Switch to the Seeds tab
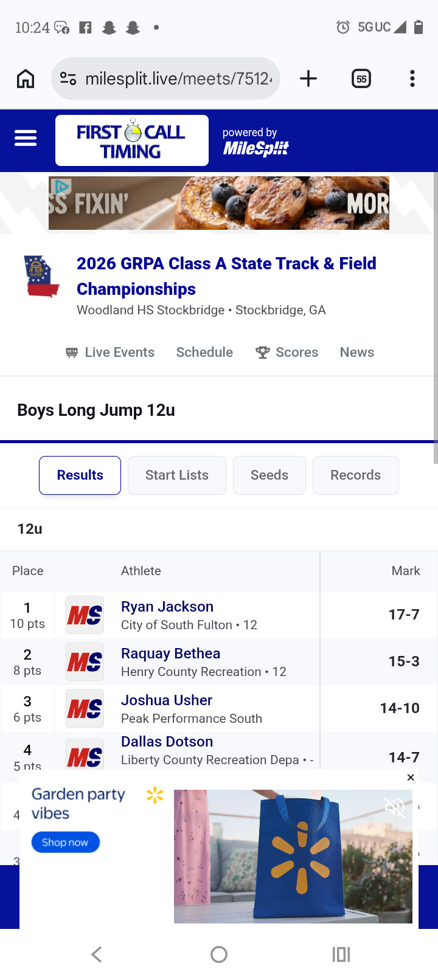 point(269,475)
